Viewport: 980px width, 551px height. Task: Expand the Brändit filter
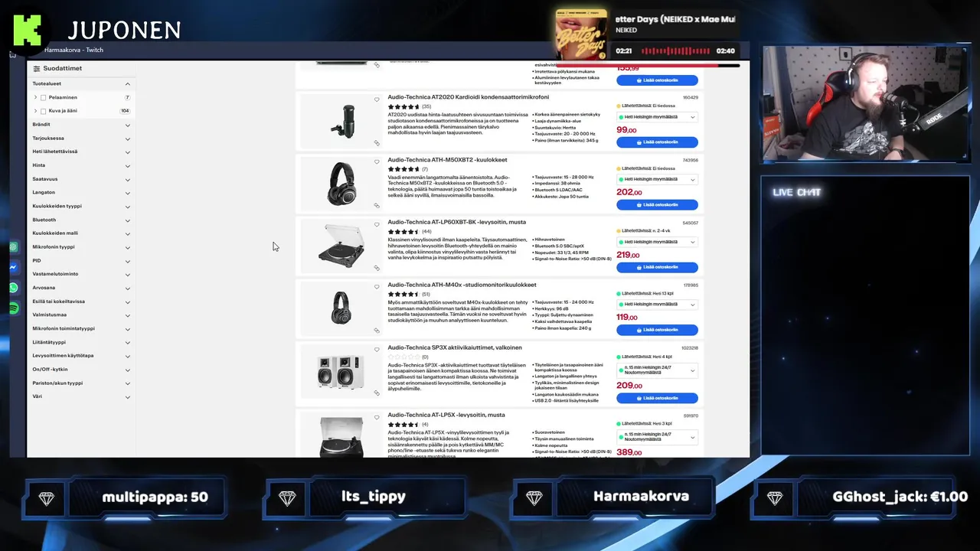click(x=128, y=125)
